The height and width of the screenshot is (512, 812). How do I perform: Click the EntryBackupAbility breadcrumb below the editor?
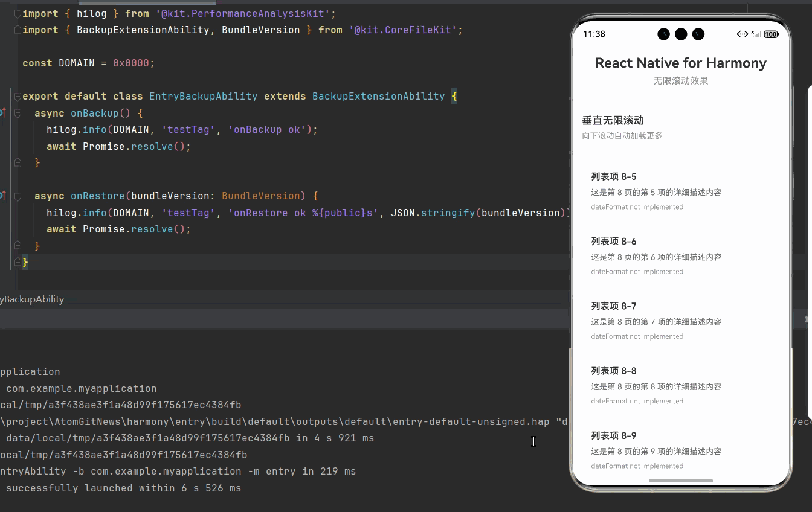(x=32, y=299)
